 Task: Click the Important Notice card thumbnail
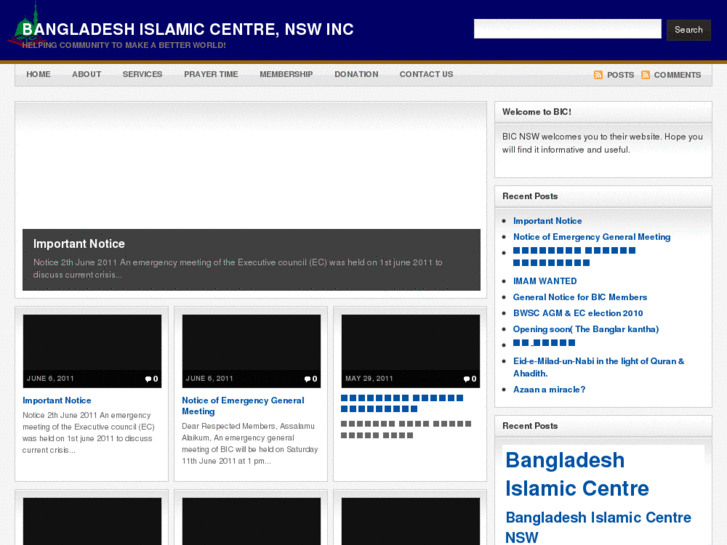tap(92, 351)
